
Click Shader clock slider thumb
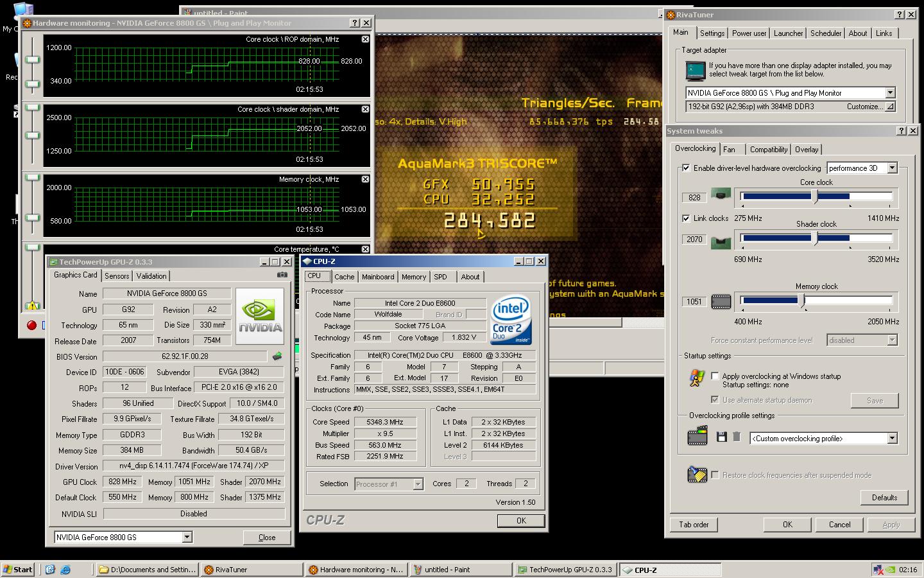click(816, 239)
